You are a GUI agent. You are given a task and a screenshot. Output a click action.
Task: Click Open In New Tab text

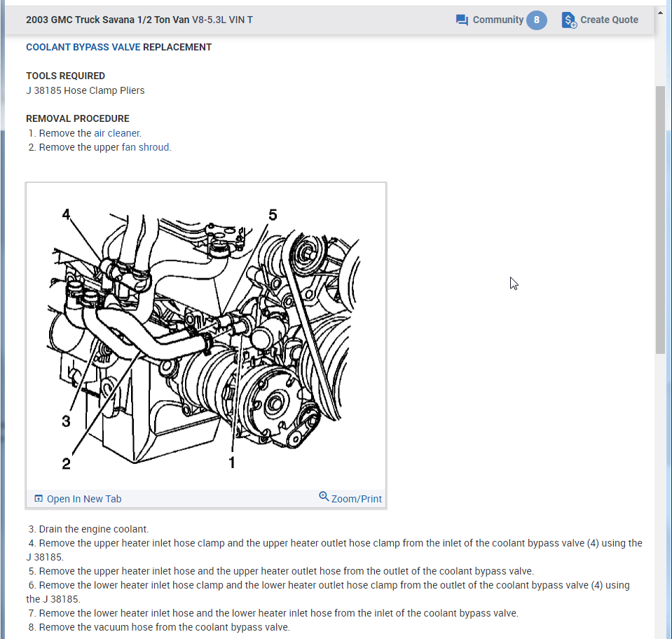click(84, 499)
